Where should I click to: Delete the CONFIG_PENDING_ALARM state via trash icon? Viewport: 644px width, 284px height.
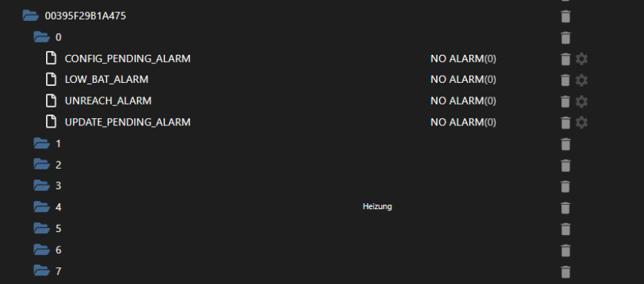click(x=566, y=59)
